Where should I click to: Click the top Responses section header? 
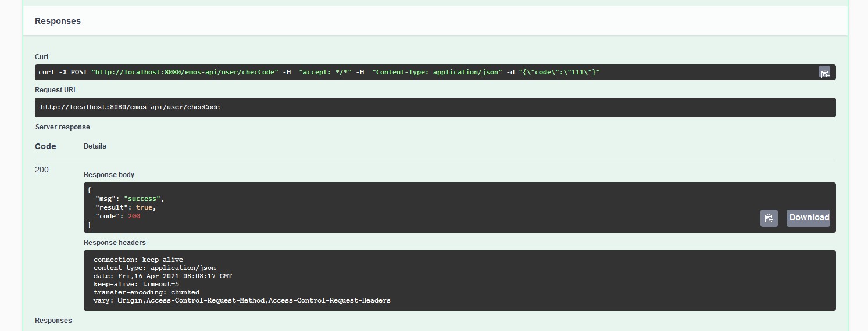pyautogui.click(x=58, y=21)
